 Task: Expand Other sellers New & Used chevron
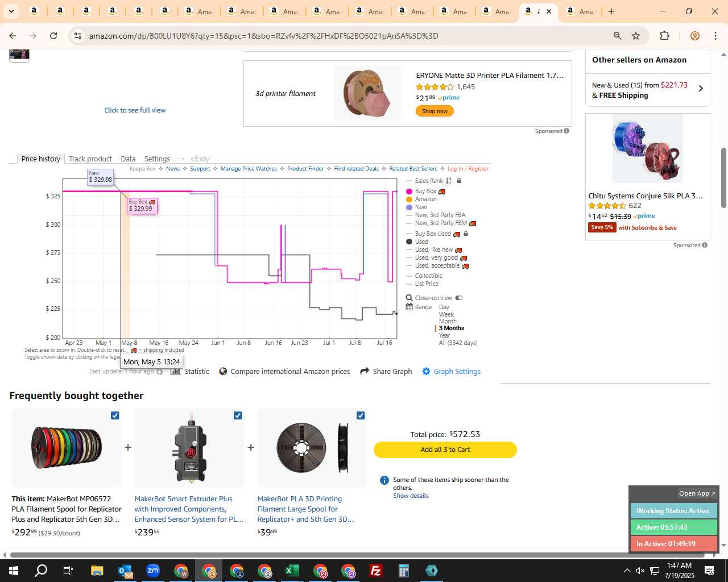click(701, 89)
